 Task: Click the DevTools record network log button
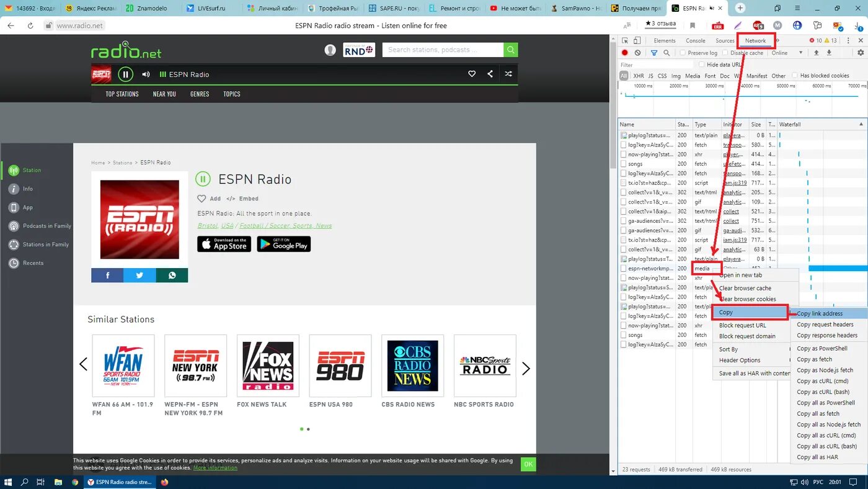(625, 53)
